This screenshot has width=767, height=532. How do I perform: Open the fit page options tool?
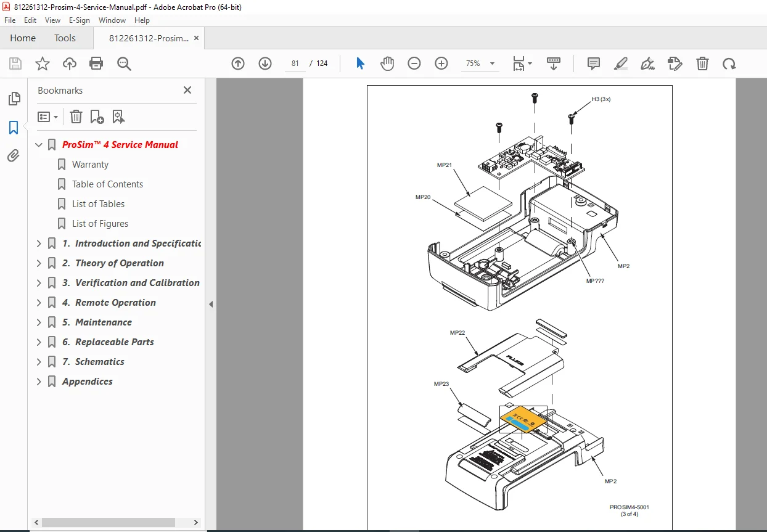point(522,63)
